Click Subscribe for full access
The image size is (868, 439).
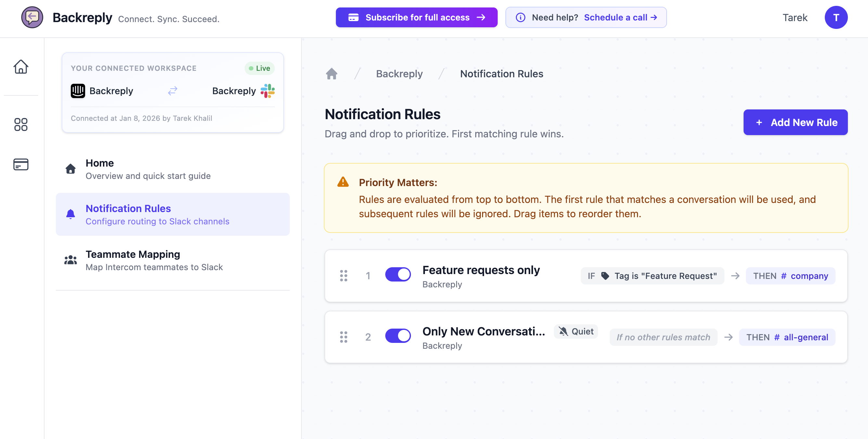(417, 17)
